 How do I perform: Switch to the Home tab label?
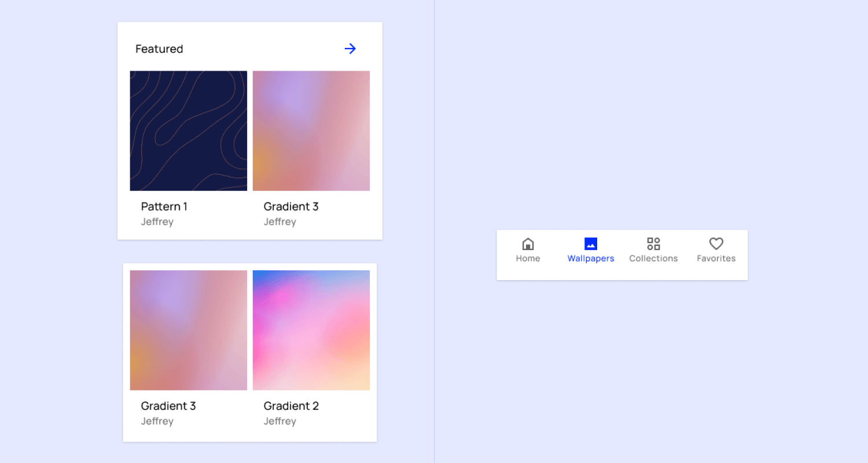(x=528, y=259)
